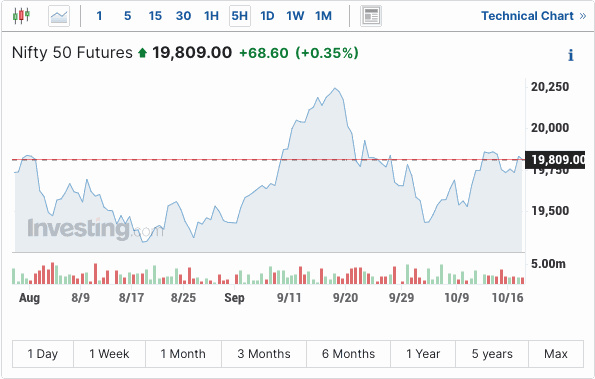Select the 5H interval
This screenshot has height=379, width=595.
[240, 16]
